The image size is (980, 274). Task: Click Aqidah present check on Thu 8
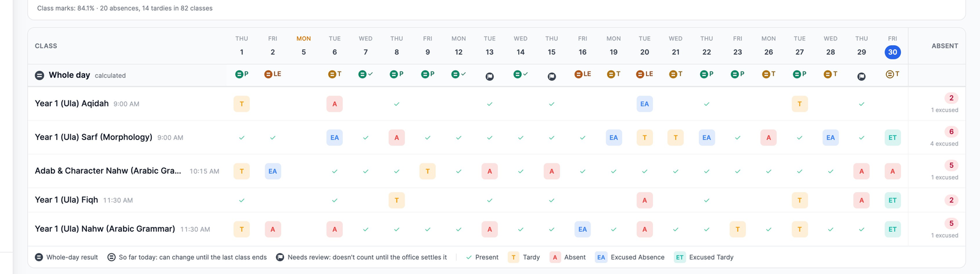tap(397, 104)
